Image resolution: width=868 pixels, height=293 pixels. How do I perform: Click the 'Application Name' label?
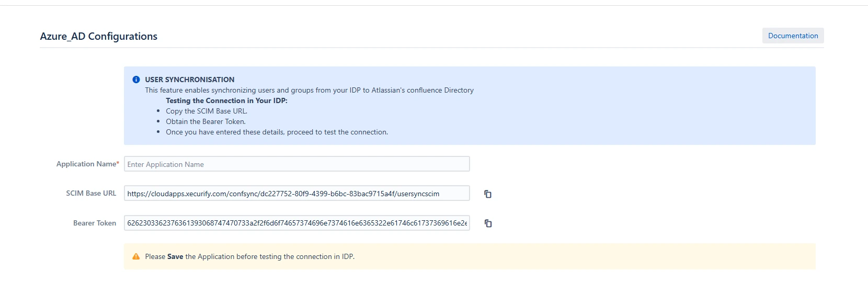[x=87, y=164]
